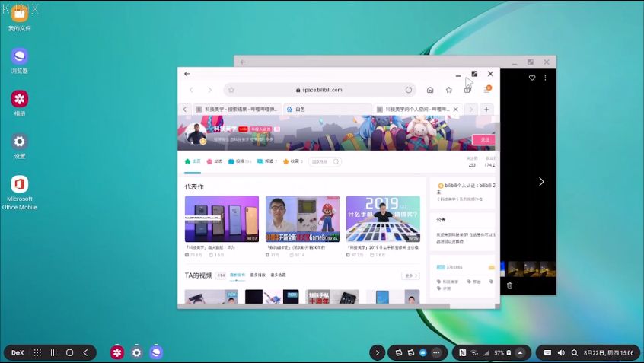The height and width of the screenshot is (363, 644).
Task: Open a new tab with plus
Action: (x=486, y=110)
